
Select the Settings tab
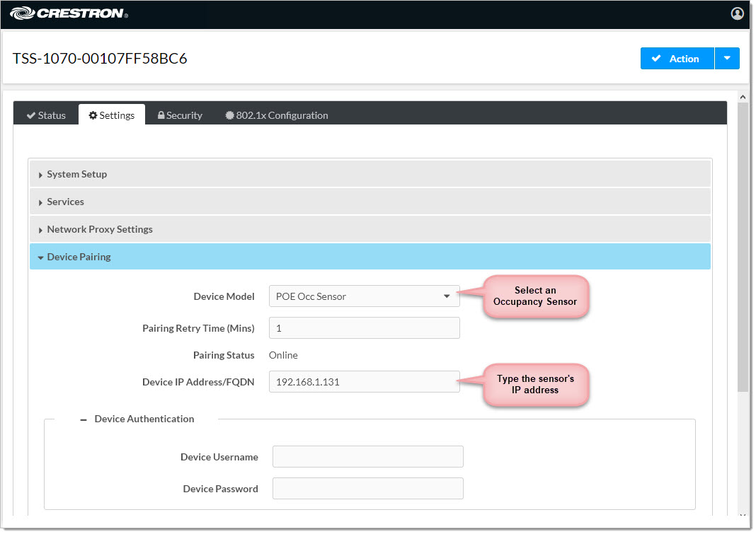pos(112,115)
